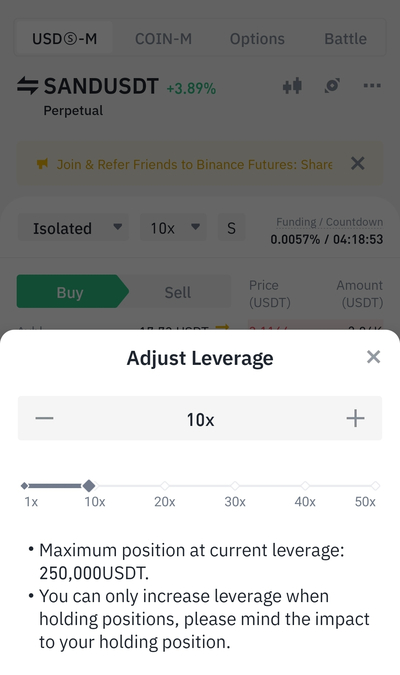The height and width of the screenshot is (675, 400).
Task: Open the candlestick chart icon
Action: coord(292,86)
